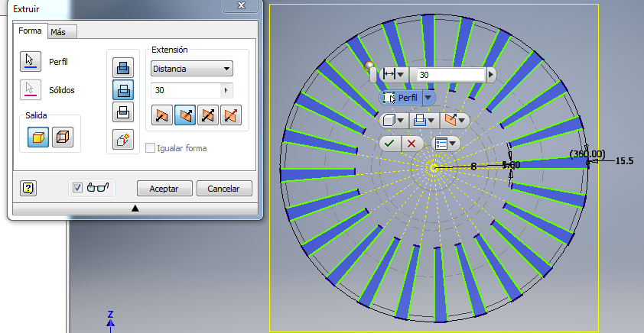Click the distance value field showing 30
Image resolution: width=644 pixels, height=333 pixels.
click(x=186, y=90)
